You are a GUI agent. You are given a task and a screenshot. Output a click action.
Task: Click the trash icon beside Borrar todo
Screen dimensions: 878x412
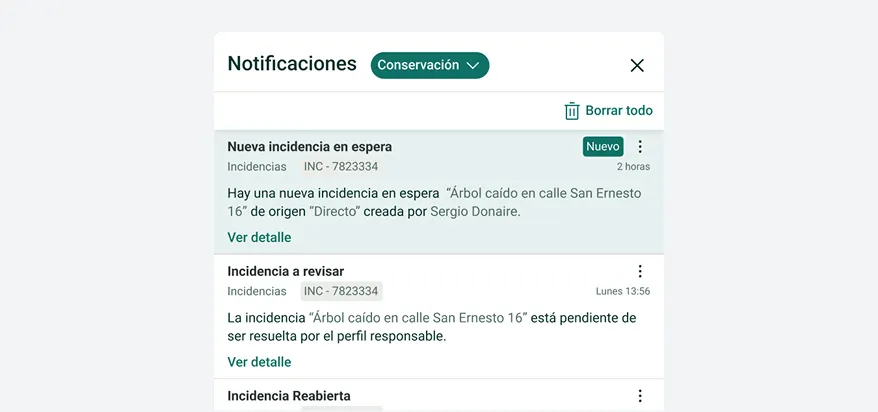point(572,111)
